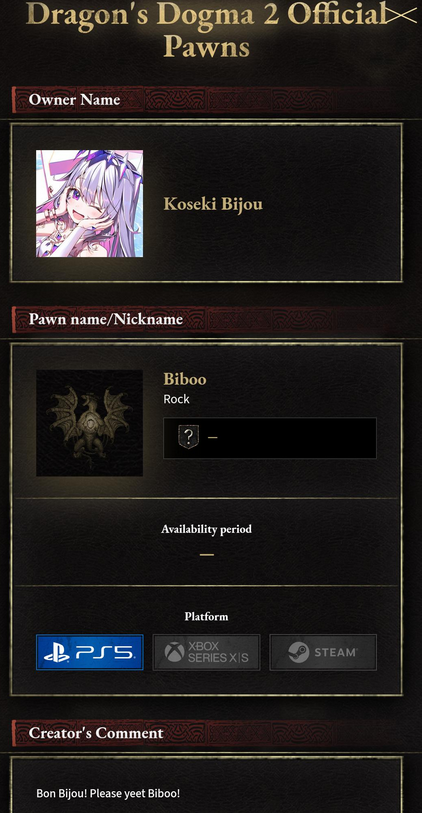Click the pawn name Biboo
422x813 pixels.
click(x=185, y=379)
